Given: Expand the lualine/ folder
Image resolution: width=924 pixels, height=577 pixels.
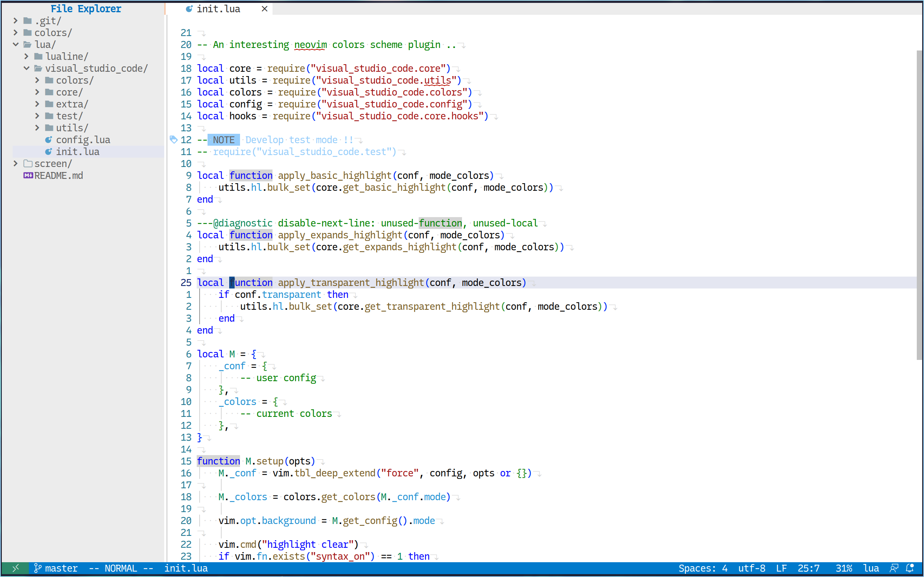Looking at the screenshot, I should click(x=26, y=57).
